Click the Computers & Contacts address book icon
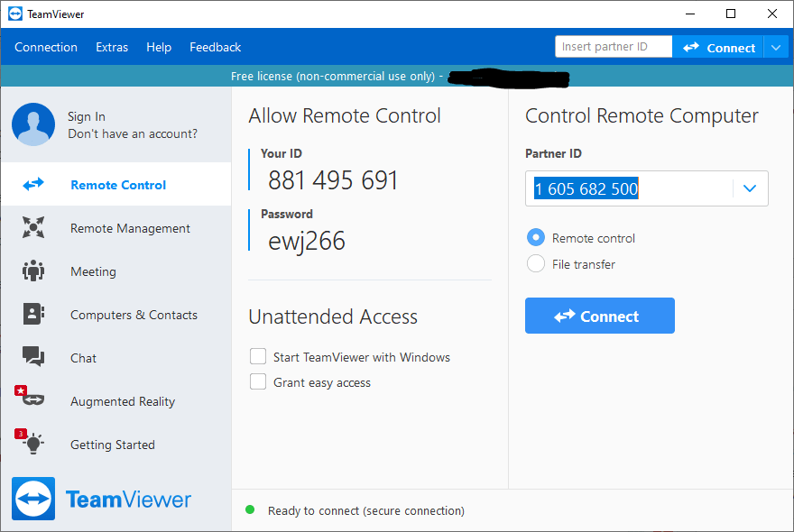 click(33, 314)
